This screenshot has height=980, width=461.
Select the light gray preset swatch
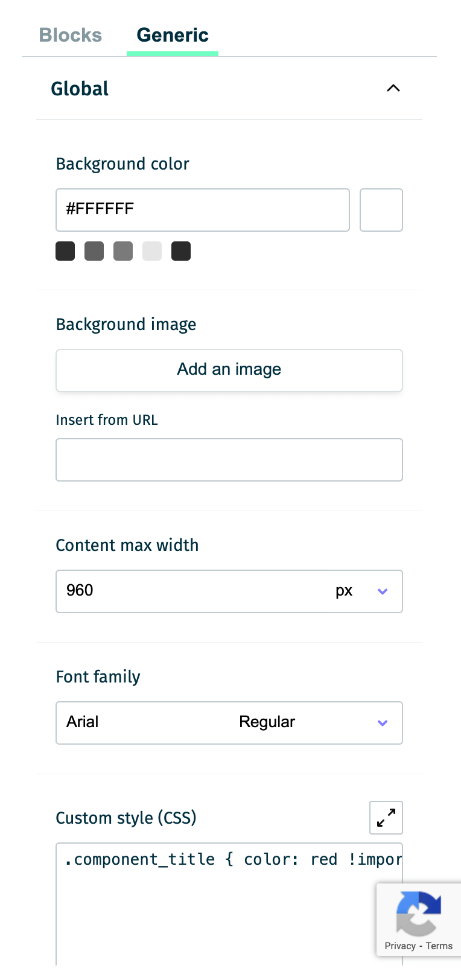tap(152, 251)
